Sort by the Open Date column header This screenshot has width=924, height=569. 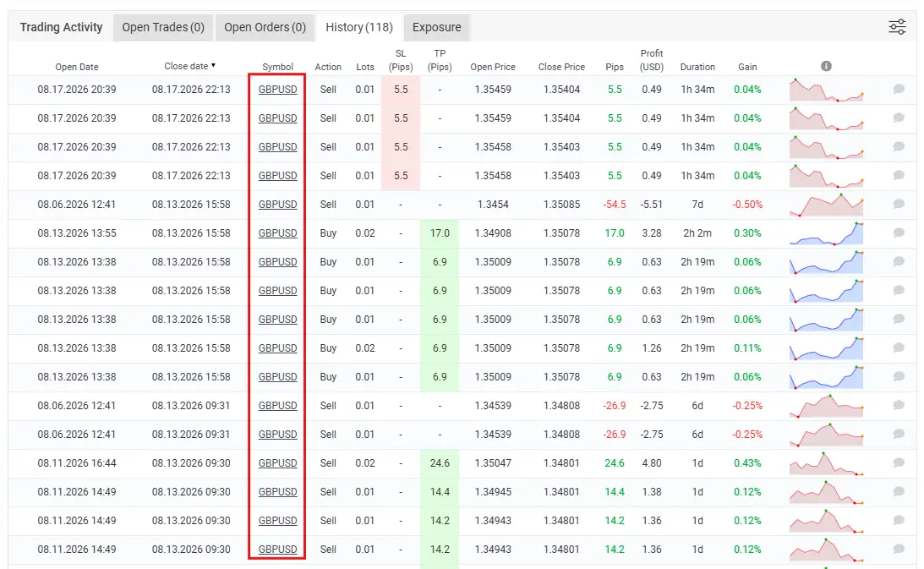click(x=77, y=67)
